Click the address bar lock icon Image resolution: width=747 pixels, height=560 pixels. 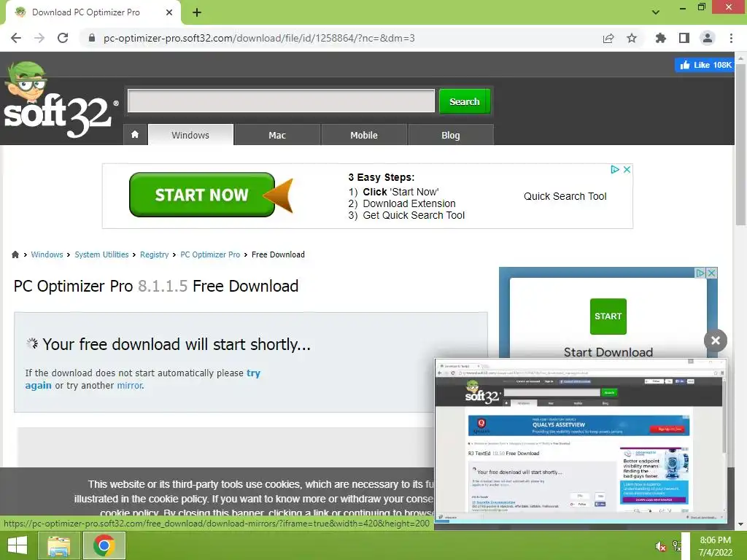[92, 38]
